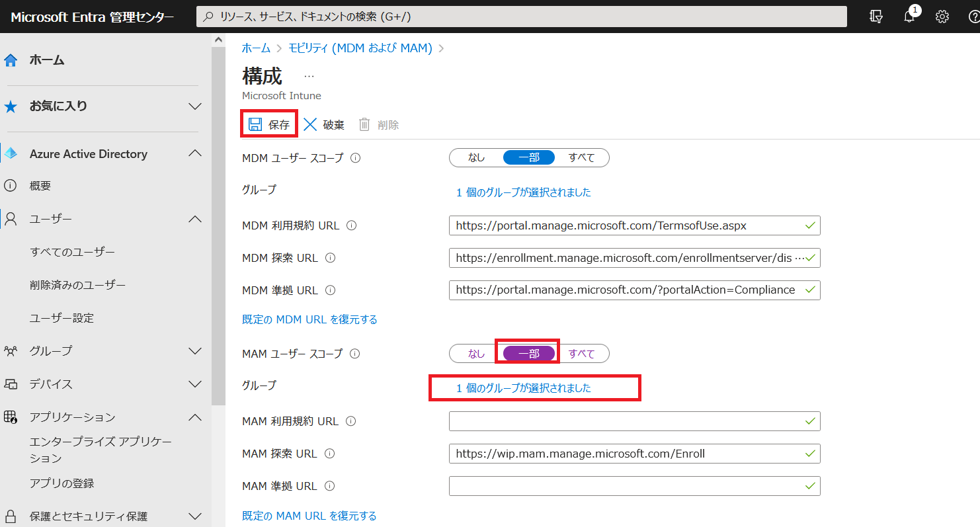The width and height of the screenshot is (980, 527).
Task: Open すべてのユーザー in sidebar
Action: [x=73, y=252]
